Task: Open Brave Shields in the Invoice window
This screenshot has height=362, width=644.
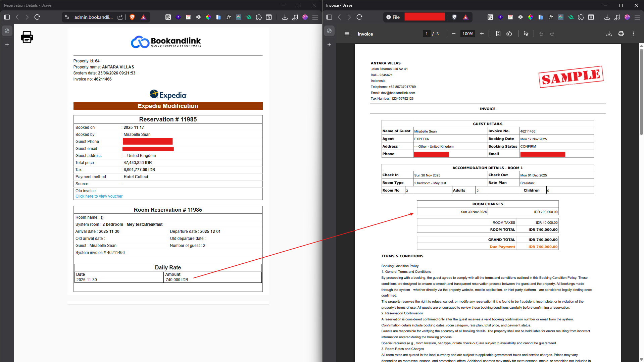Action: point(454,17)
